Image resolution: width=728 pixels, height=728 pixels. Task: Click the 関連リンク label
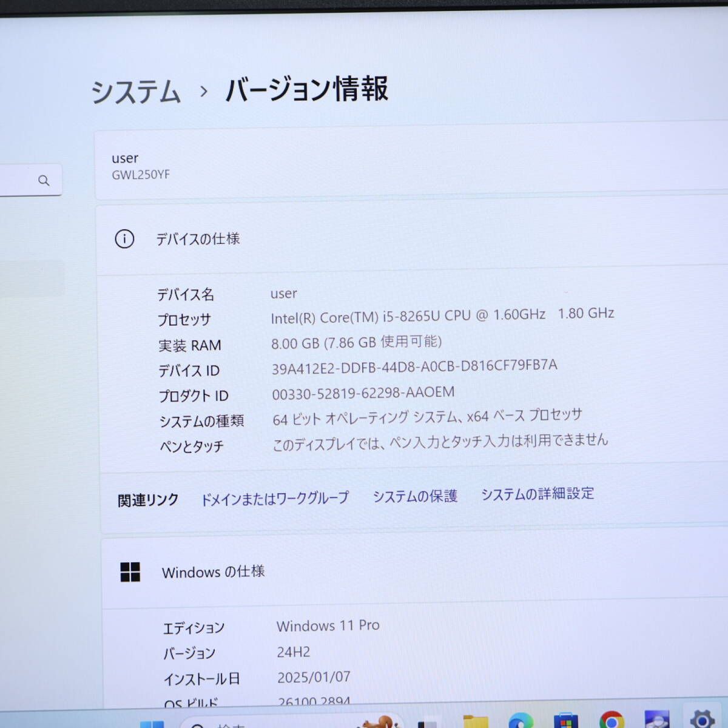148,500
